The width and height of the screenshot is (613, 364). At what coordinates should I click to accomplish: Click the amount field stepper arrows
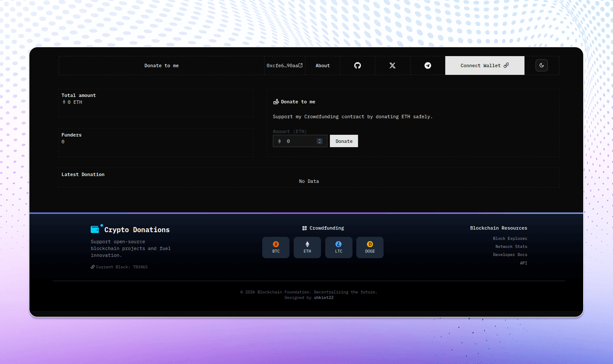[320, 141]
